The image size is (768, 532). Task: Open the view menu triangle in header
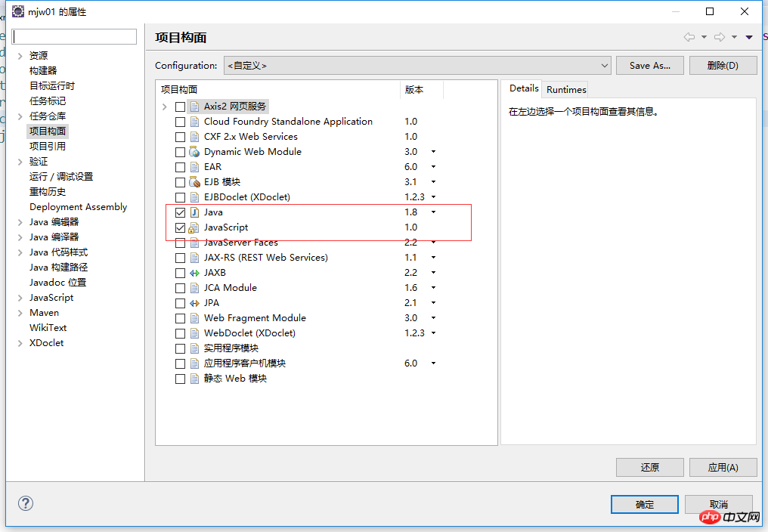[x=749, y=37]
